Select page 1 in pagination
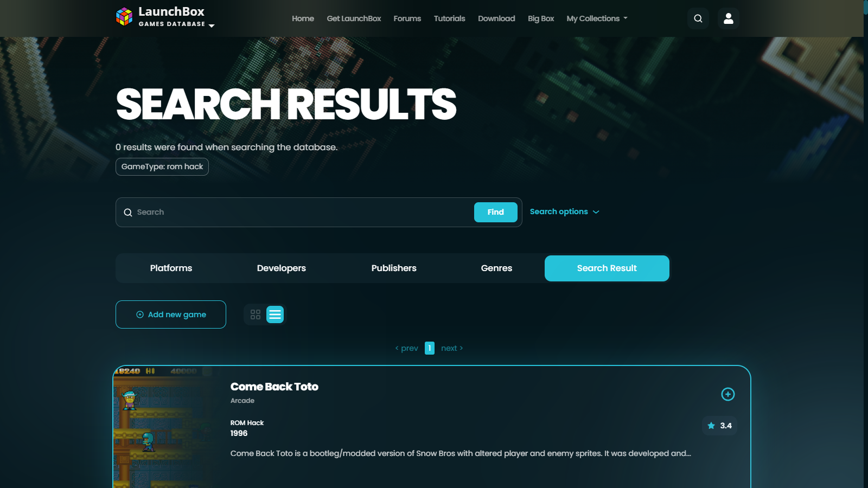The height and width of the screenshot is (488, 868). tap(430, 348)
